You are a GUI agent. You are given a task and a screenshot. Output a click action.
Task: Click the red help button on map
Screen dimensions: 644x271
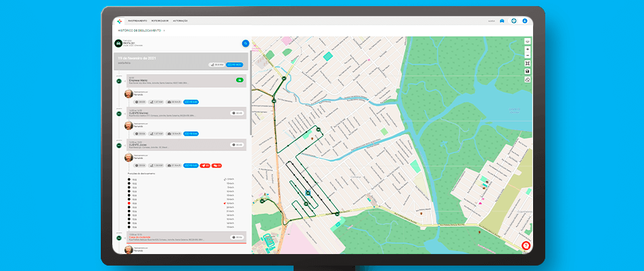pos(526,246)
